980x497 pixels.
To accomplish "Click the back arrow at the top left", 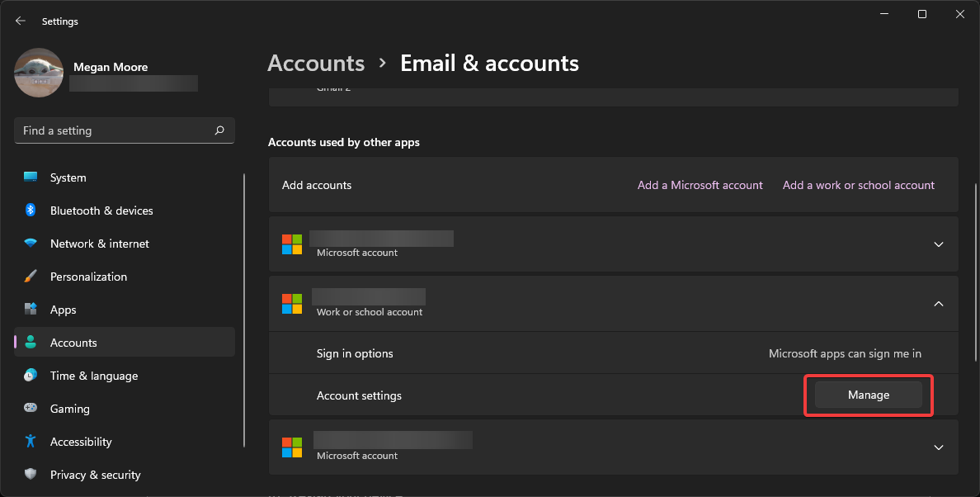I will [x=20, y=21].
